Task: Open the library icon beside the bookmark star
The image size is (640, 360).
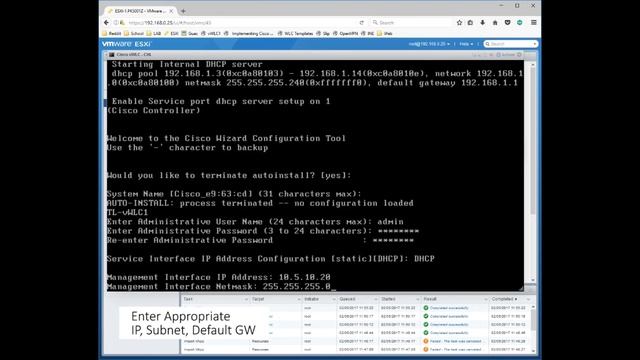Action: pyautogui.click(x=471, y=23)
